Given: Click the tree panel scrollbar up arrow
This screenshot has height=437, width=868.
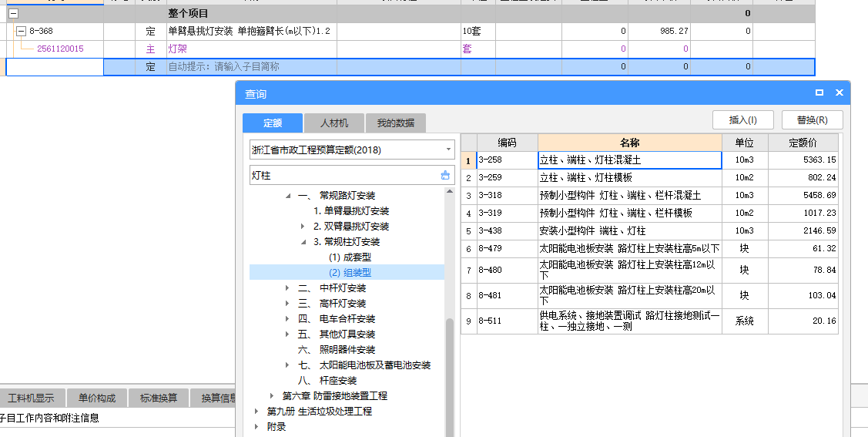Looking at the screenshot, I should coord(450,192).
